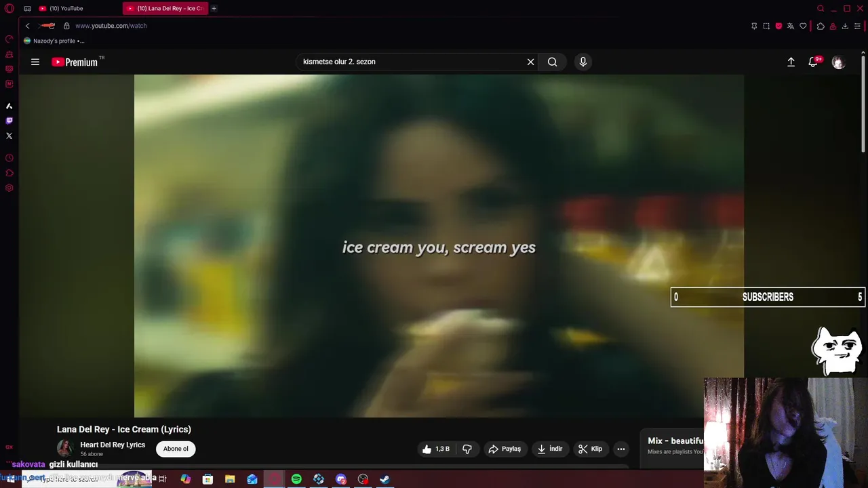
Task: Create a clip with Klip button
Action: click(x=590, y=449)
